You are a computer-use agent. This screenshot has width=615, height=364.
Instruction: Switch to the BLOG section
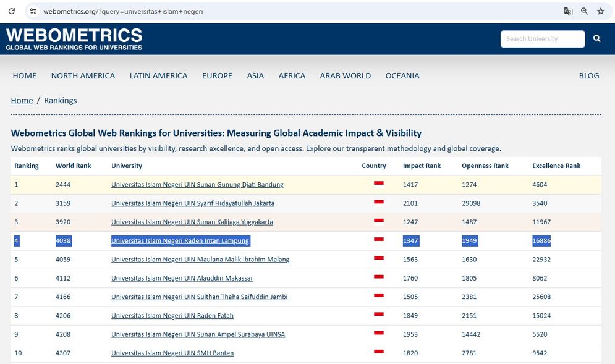pyautogui.click(x=588, y=75)
